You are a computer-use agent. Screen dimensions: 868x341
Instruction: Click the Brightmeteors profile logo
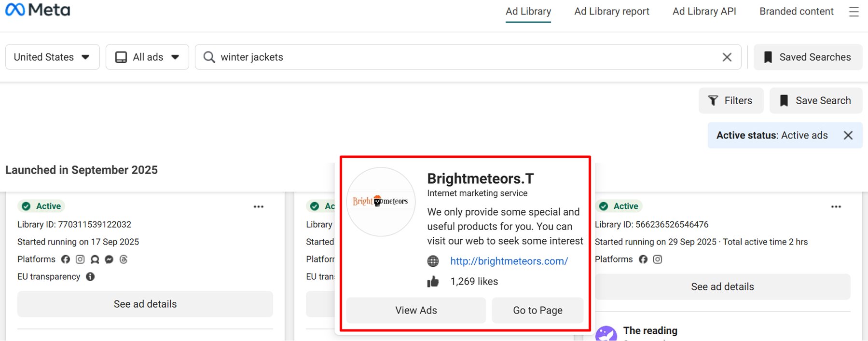coord(381,202)
